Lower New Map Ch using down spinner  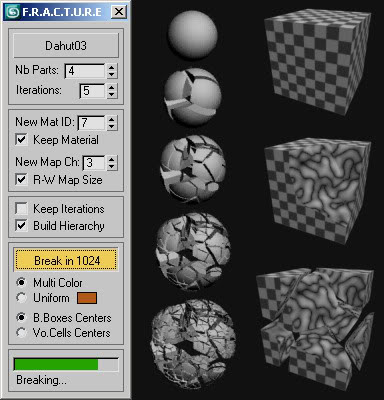click(112, 166)
